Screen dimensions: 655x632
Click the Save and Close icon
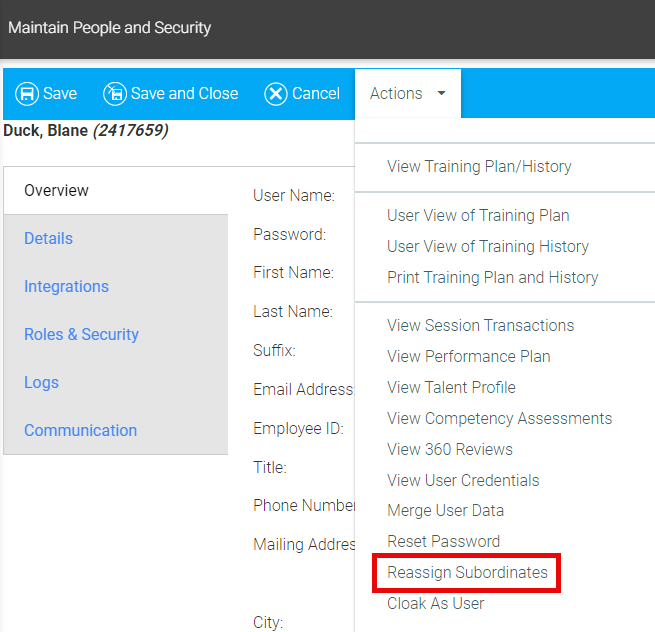115,94
